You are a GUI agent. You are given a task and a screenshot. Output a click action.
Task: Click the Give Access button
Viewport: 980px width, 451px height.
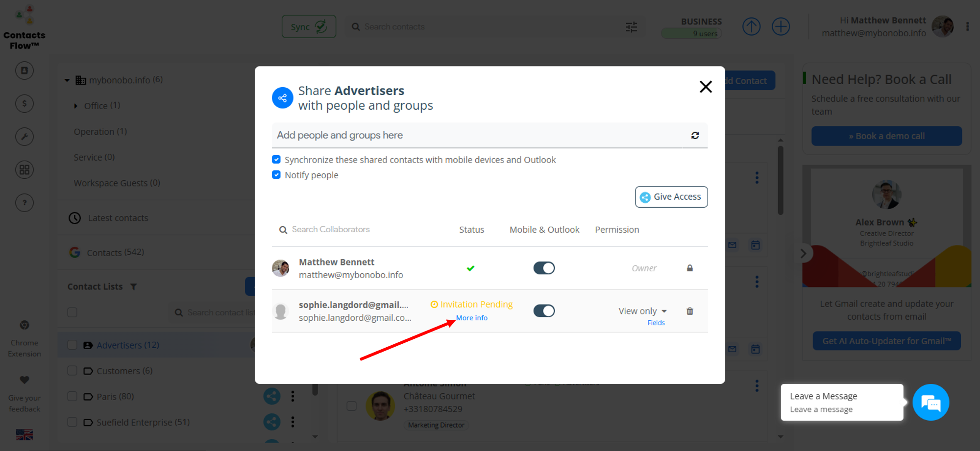click(671, 197)
